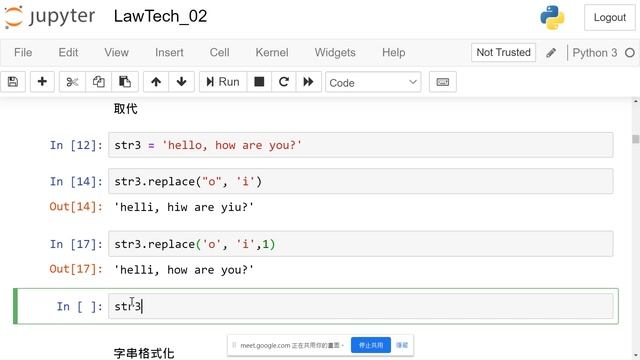The height and width of the screenshot is (360, 640).
Task: Open the Edit menu
Action: coord(68,53)
